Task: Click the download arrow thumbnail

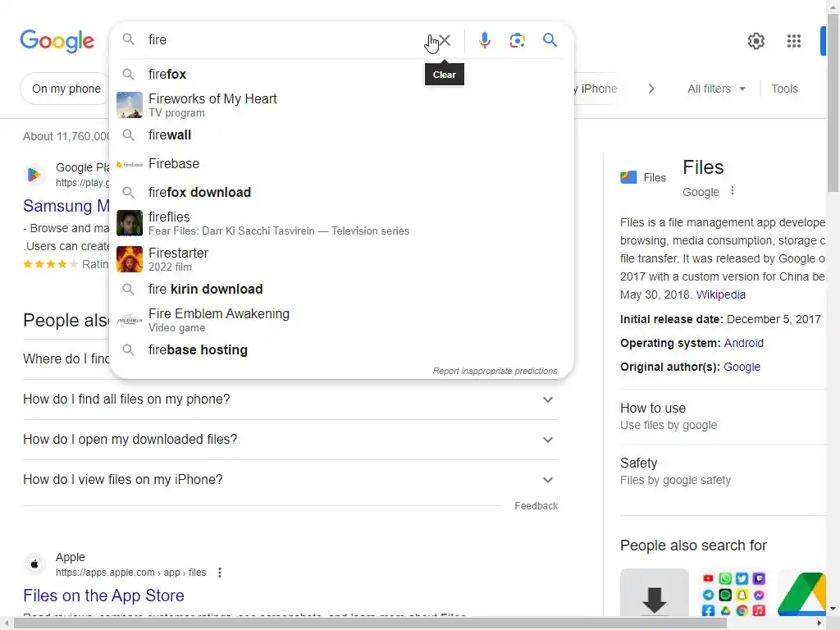Action: (654, 592)
